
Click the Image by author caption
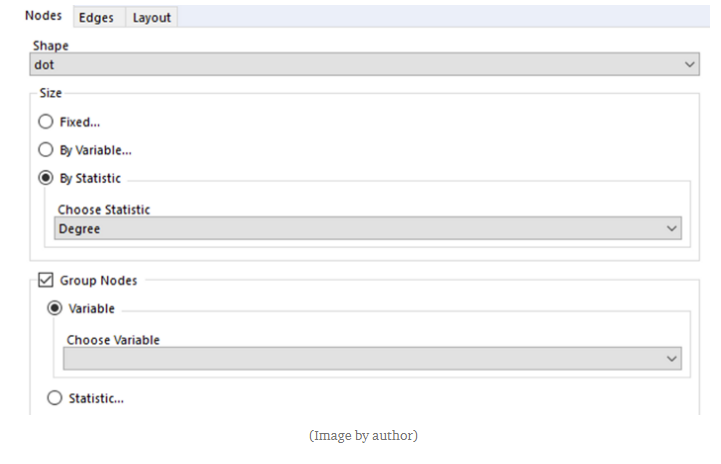[x=362, y=436]
